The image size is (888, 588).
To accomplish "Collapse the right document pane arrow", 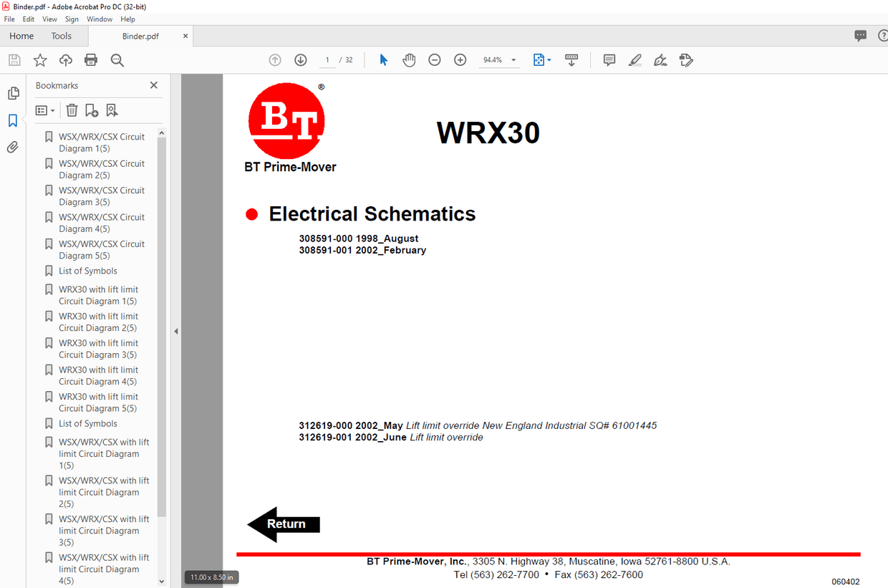I will pos(175,331).
